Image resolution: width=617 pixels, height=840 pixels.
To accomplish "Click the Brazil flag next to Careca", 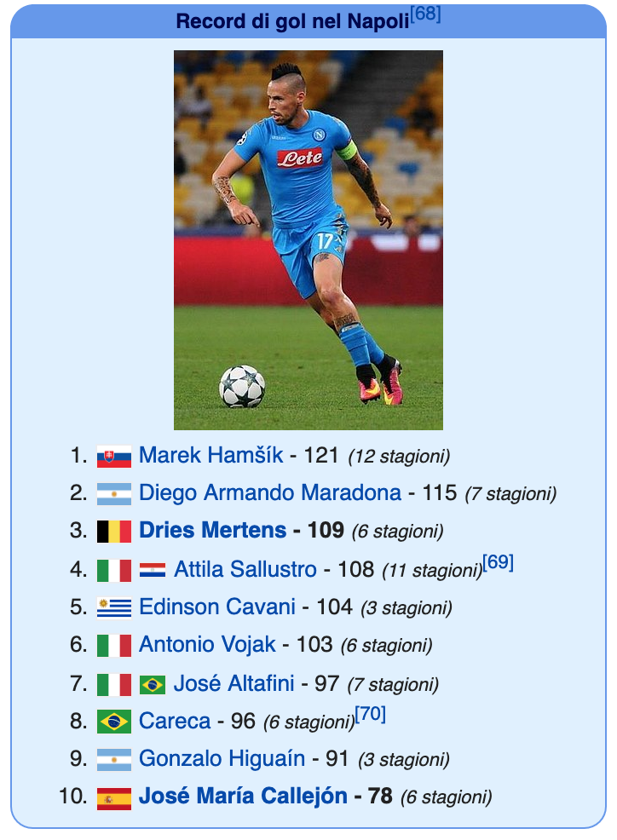I will (x=113, y=722).
